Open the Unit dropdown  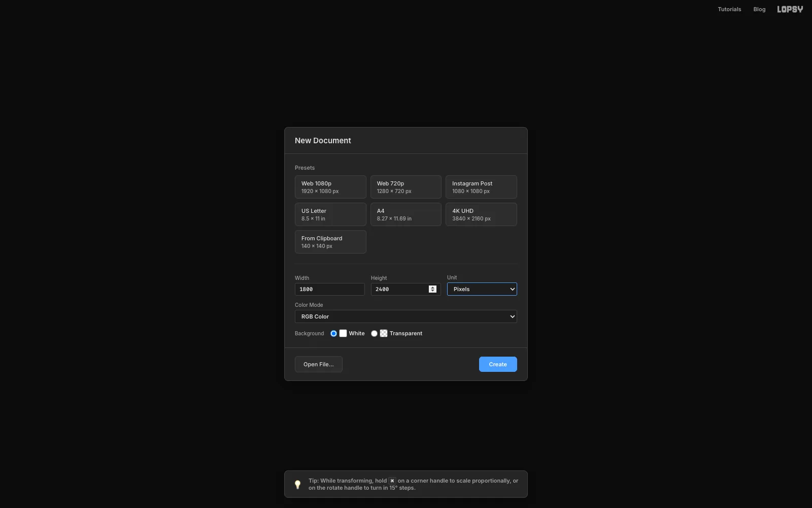click(x=482, y=289)
